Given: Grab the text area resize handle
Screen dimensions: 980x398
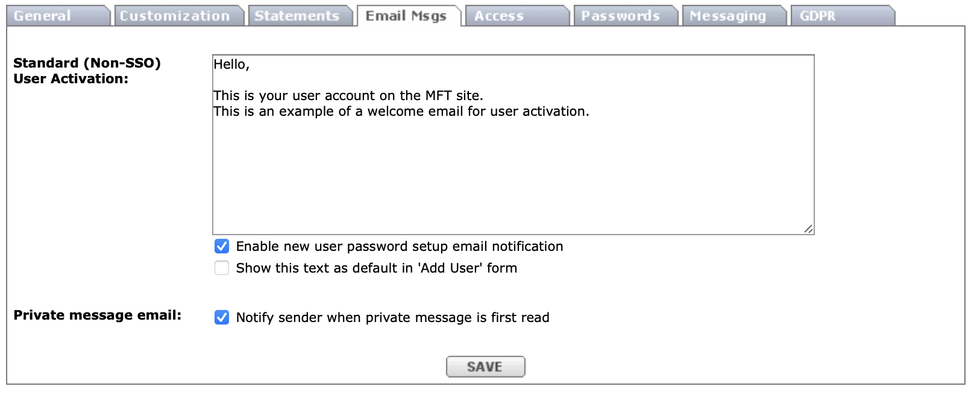Looking at the screenshot, I should 808,229.
